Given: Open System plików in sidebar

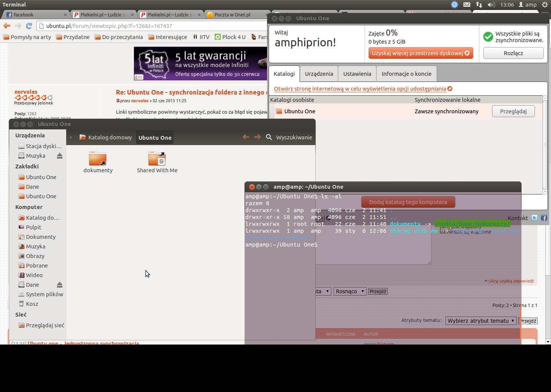Looking at the screenshot, I should [x=41, y=294].
